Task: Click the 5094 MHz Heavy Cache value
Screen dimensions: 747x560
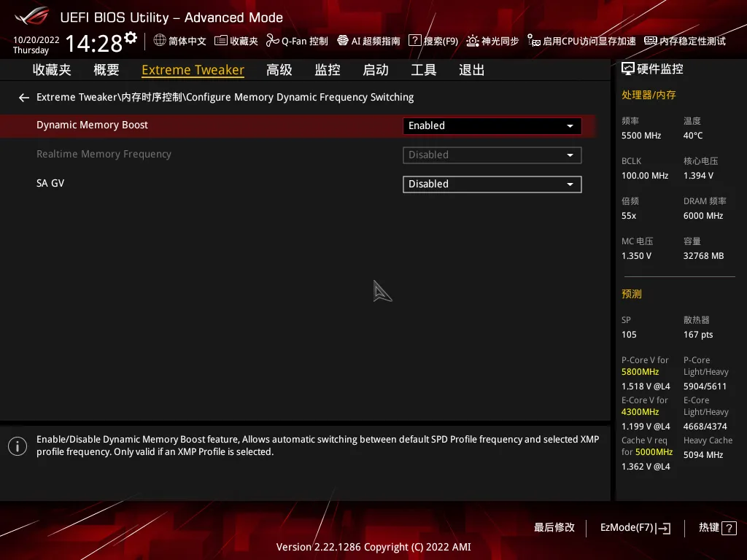Action: click(703, 455)
